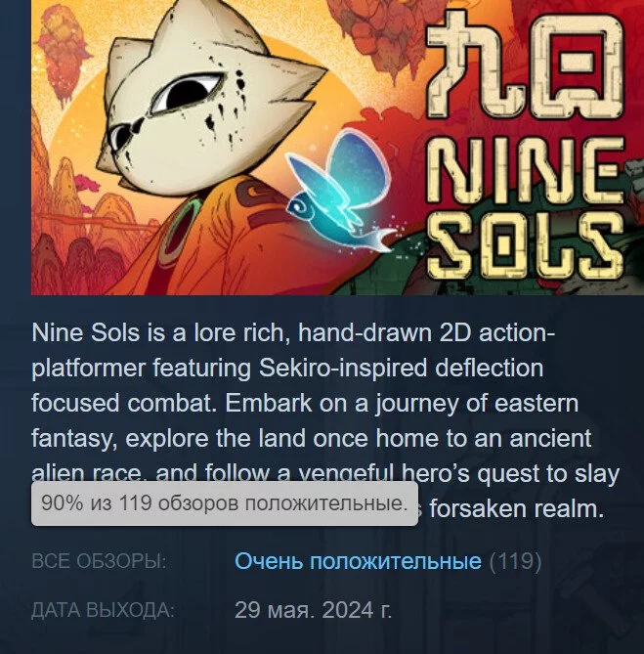Screen dimensions: 644x654
Task: Click the Nine Sols header capsule image
Action: (x=337, y=148)
